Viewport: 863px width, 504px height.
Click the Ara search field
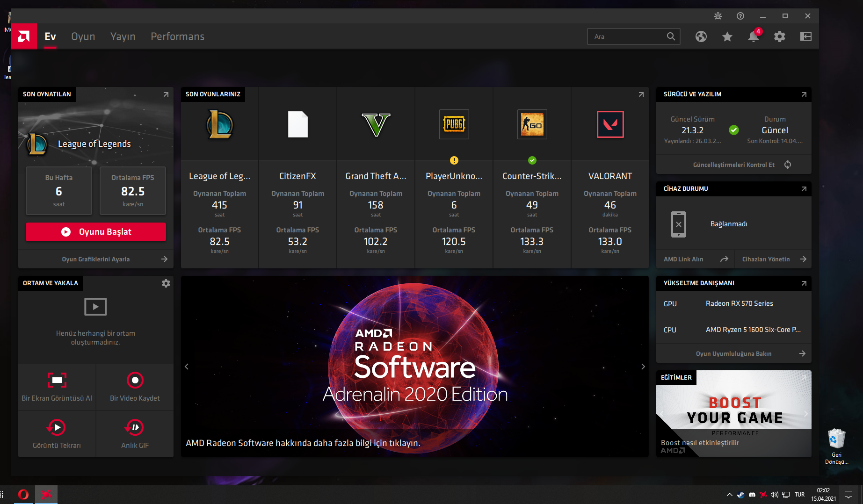[x=634, y=36]
